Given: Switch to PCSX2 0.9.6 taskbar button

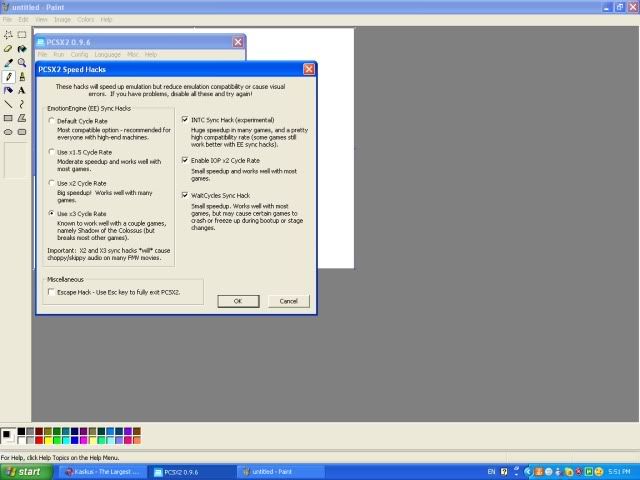Looking at the screenshot, I should tap(193, 472).
